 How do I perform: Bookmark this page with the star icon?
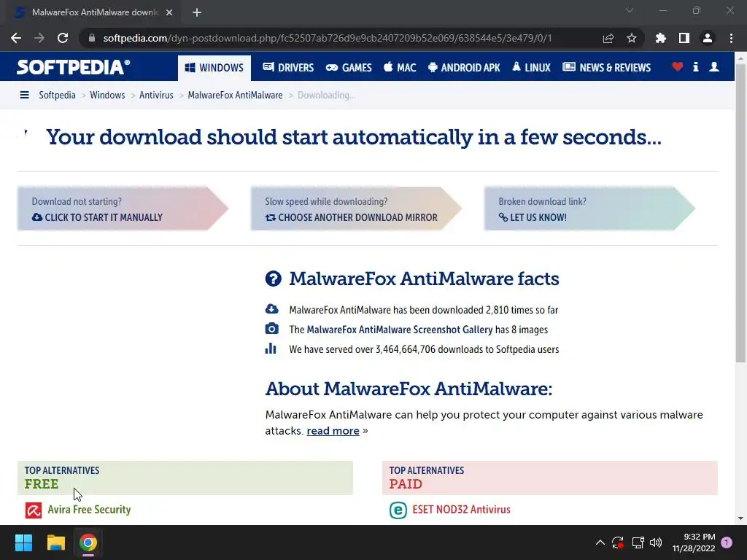(x=632, y=38)
